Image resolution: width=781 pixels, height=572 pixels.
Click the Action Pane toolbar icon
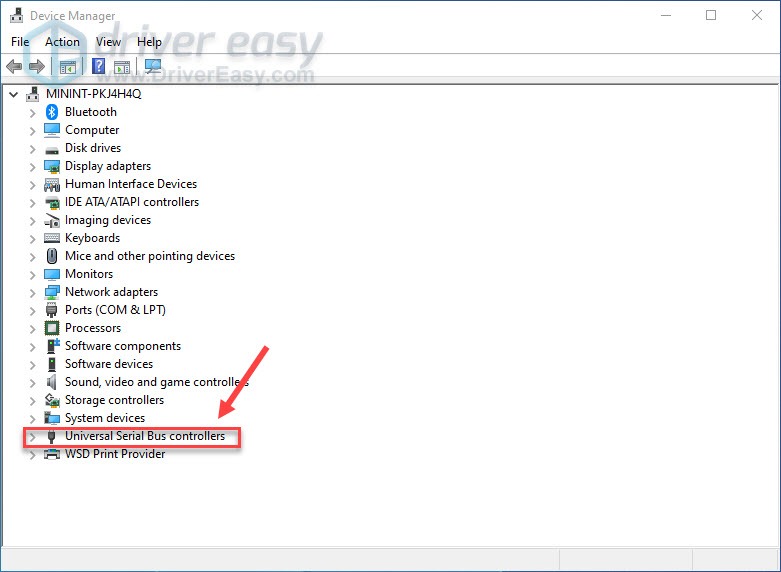(122, 66)
